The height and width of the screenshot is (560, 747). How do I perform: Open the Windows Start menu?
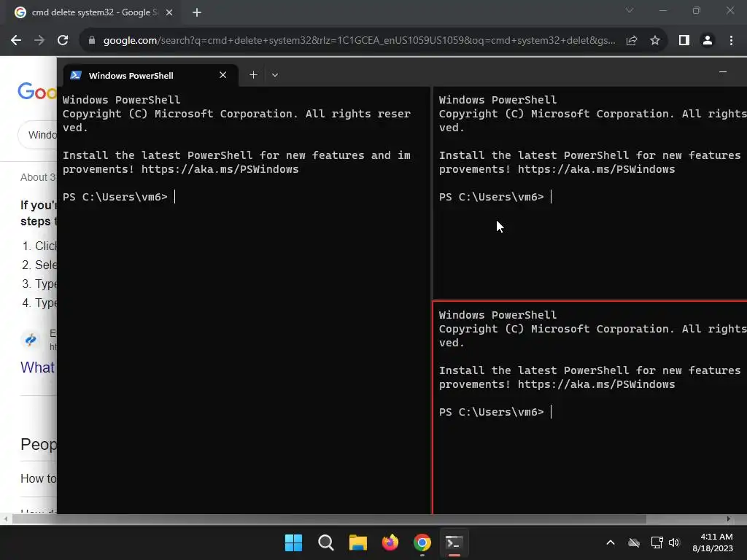(x=293, y=542)
